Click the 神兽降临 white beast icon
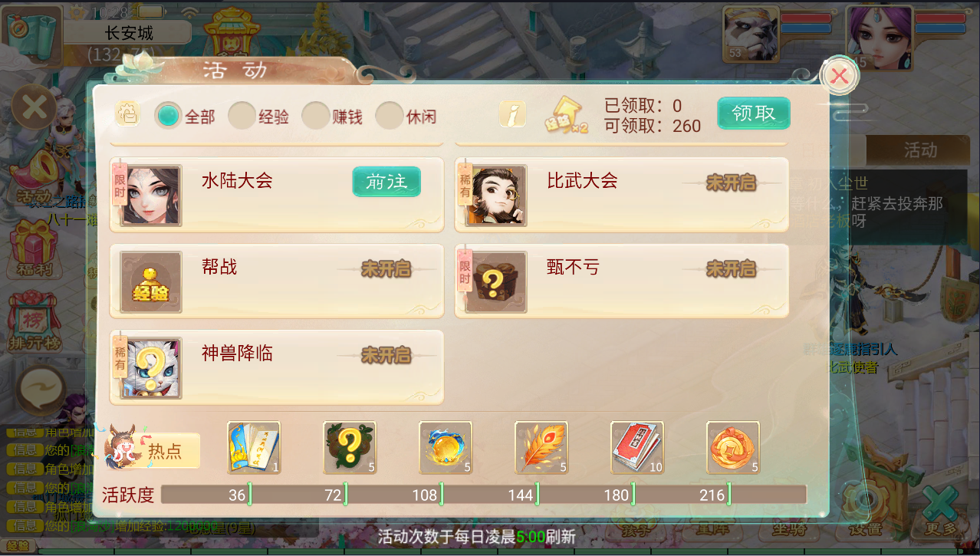Viewport: 980px width, 556px height. [151, 368]
